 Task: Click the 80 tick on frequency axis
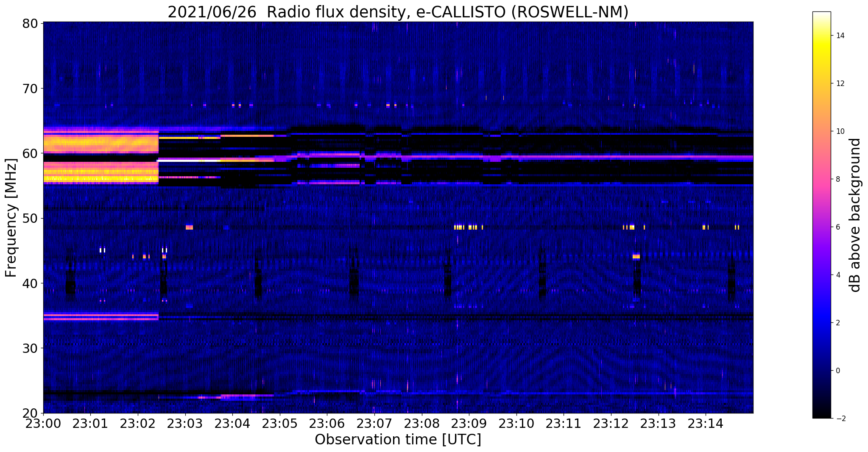pyautogui.click(x=30, y=23)
